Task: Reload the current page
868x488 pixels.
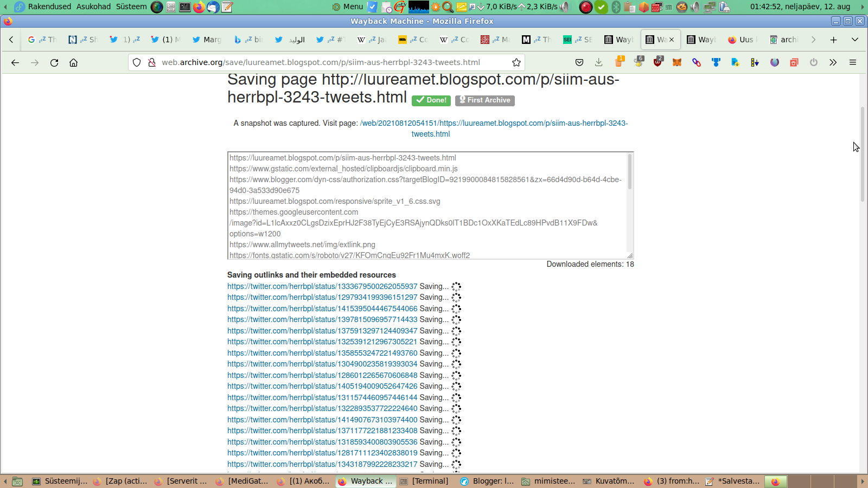Action: [54, 62]
